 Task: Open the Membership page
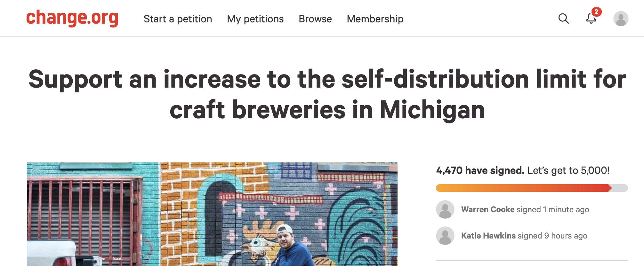(x=375, y=19)
